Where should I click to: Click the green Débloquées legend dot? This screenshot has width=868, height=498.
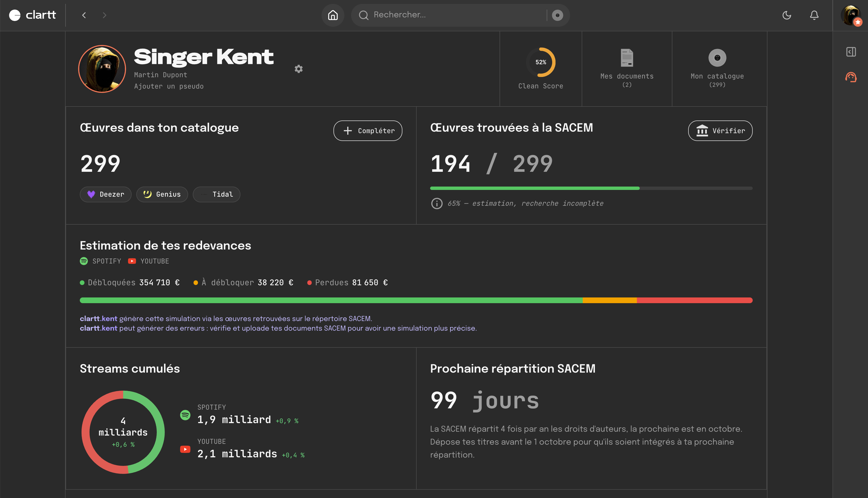82,282
